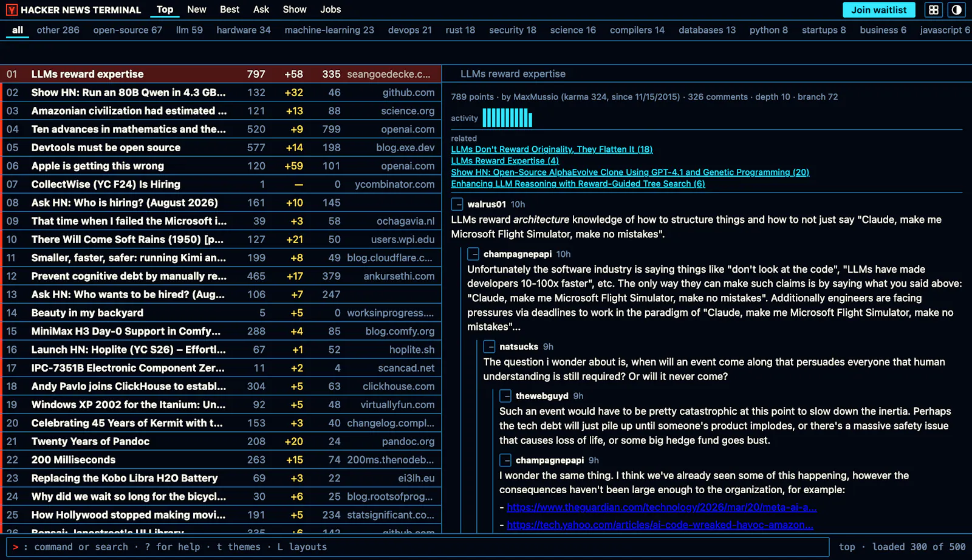This screenshot has height=560, width=972.
Task: Select 'Prevent cognitive debt' story
Action: (x=222, y=276)
